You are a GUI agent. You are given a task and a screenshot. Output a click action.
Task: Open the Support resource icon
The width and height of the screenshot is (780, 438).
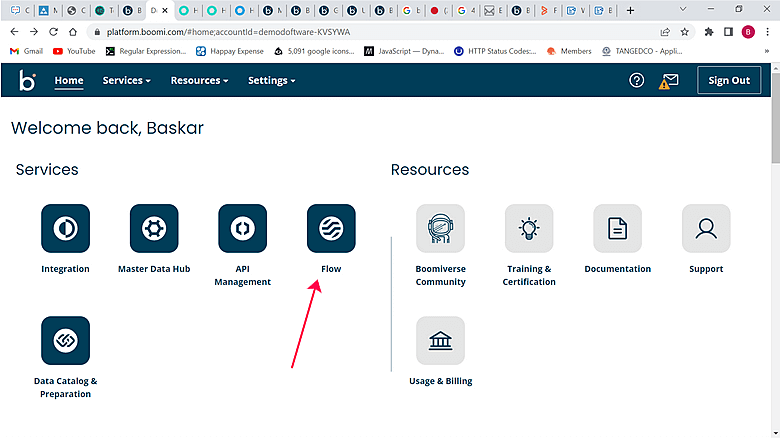click(x=706, y=228)
